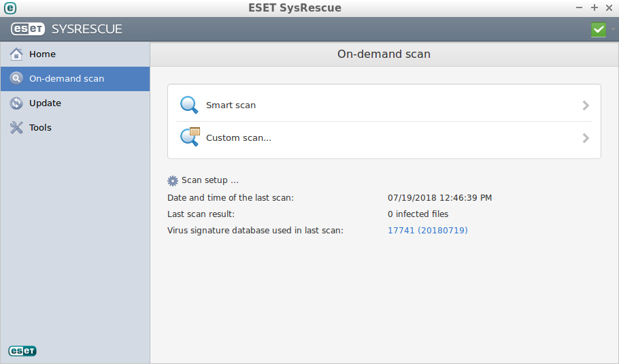Click 'Virus signature database used in last scan:' label
Viewport: 619px width, 364px height.
click(255, 230)
